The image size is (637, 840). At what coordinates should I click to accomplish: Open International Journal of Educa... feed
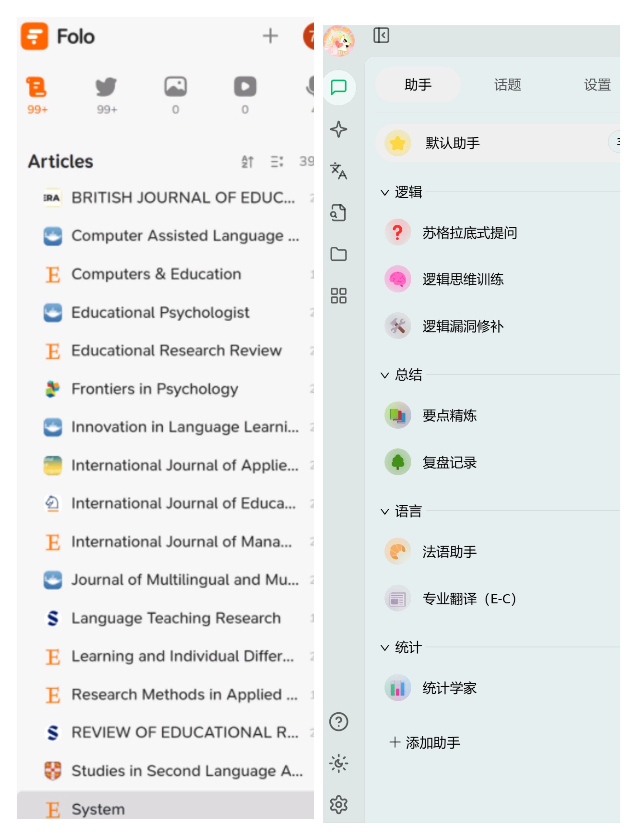pos(165,503)
